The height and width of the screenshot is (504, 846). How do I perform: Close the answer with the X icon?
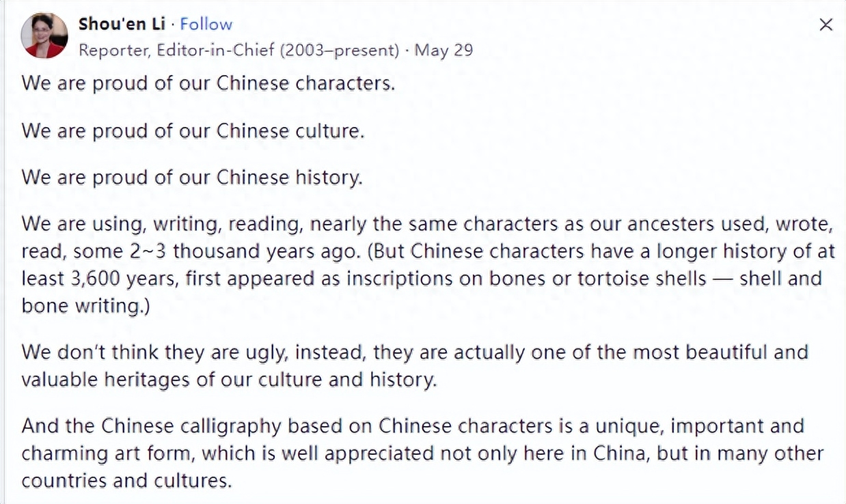pyautogui.click(x=826, y=25)
